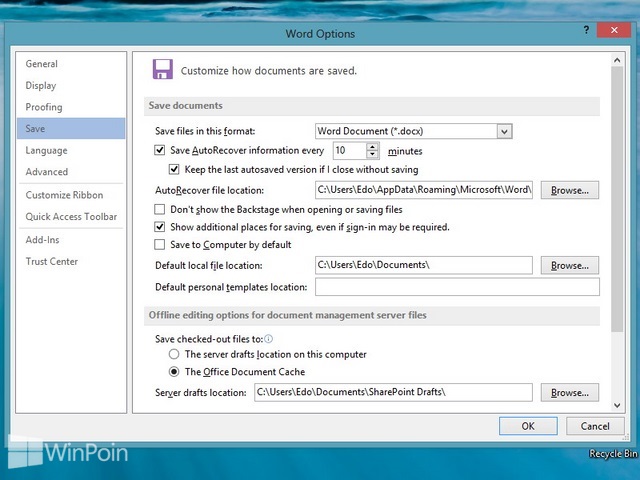Browse for Server drafts location
Image resolution: width=640 pixels, height=480 pixels.
click(x=570, y=393)
